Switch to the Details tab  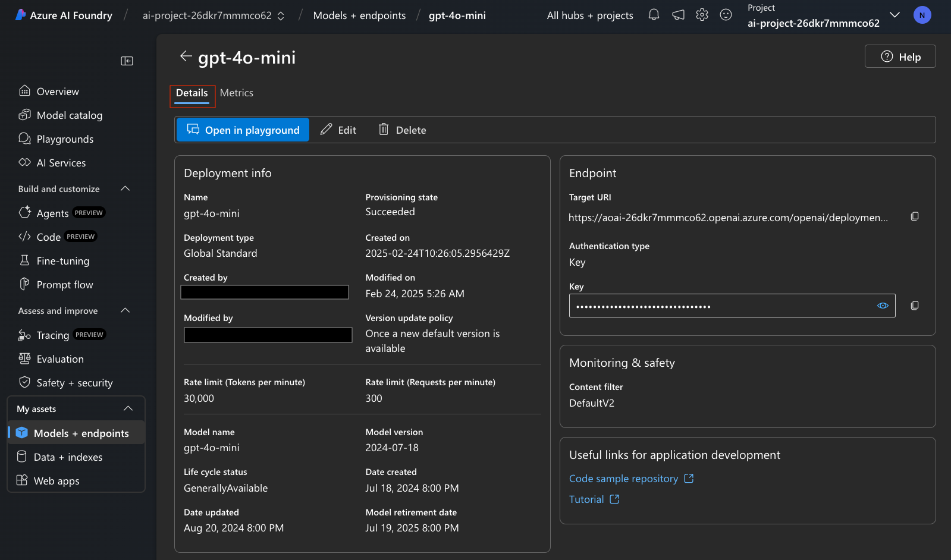tap(192, 93)
